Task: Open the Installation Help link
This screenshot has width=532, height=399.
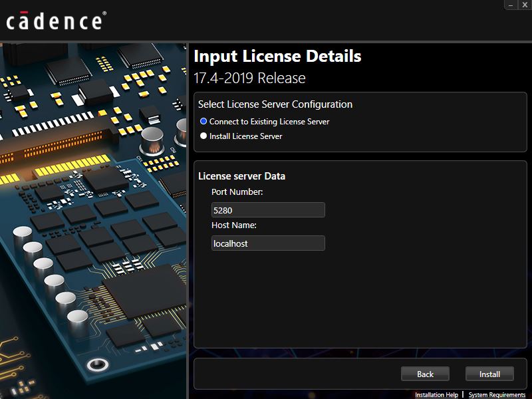Action: [x=436, y=394]
